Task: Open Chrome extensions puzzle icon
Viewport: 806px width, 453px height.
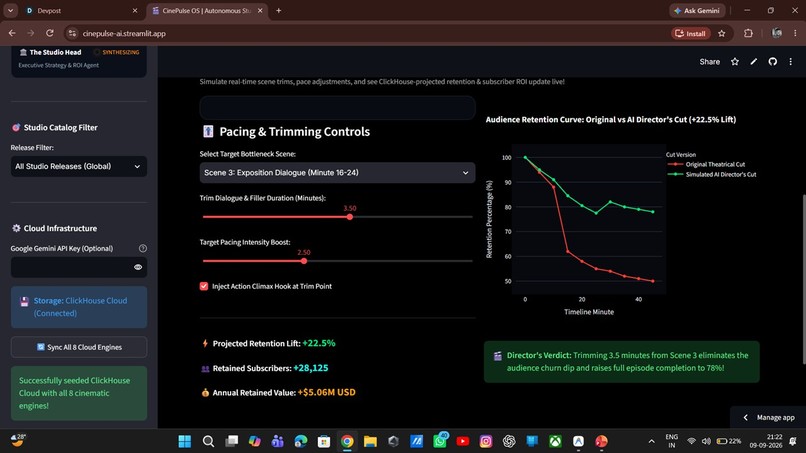Action: 748,33
